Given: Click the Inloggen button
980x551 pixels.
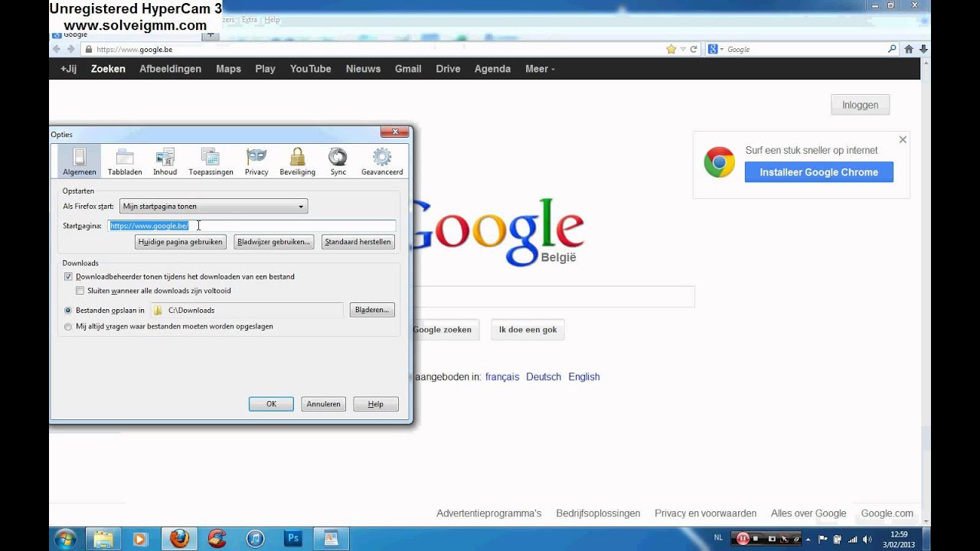Looking at the screenshot, I should (860, 105).
